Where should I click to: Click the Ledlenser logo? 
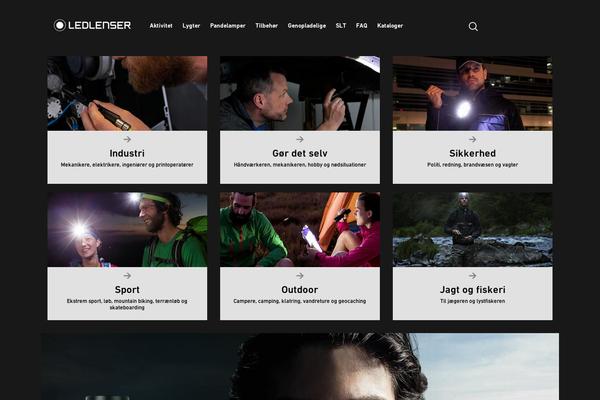[x=92, y=25]
